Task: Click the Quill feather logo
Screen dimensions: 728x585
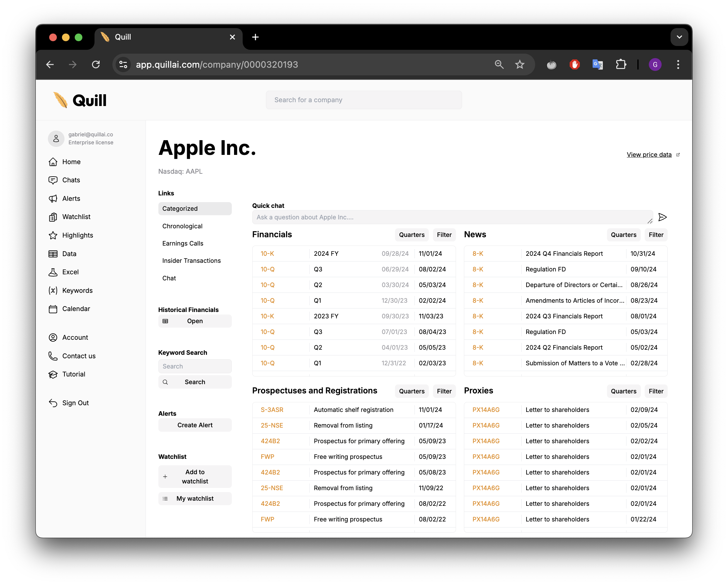Action: click(x=60, y=100)
